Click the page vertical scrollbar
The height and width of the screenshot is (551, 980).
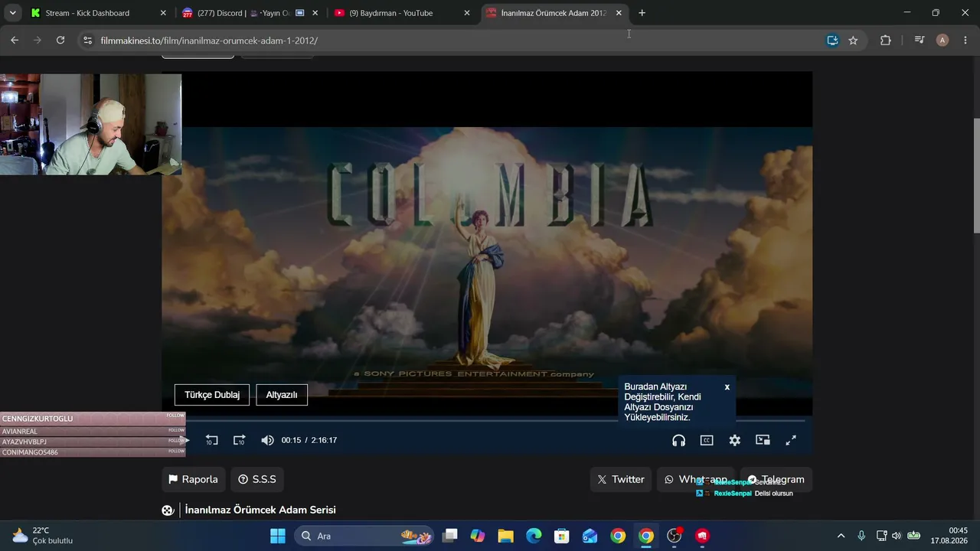(x=976, y=176)
